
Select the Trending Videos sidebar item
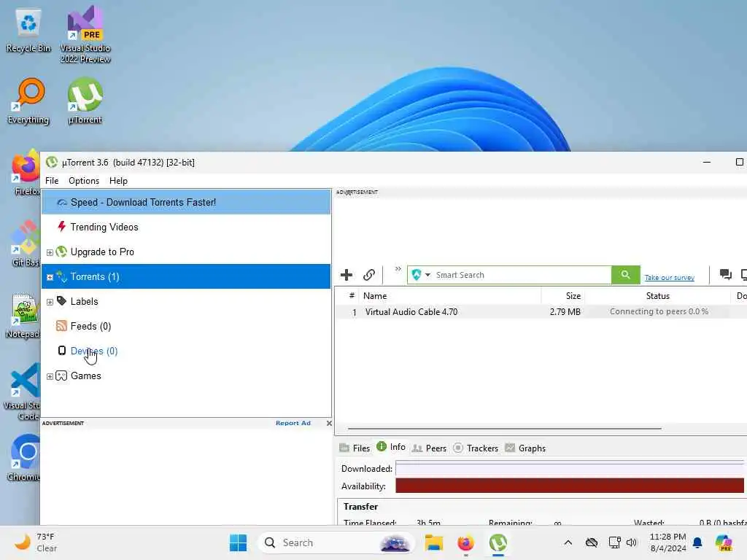[186, 227]
